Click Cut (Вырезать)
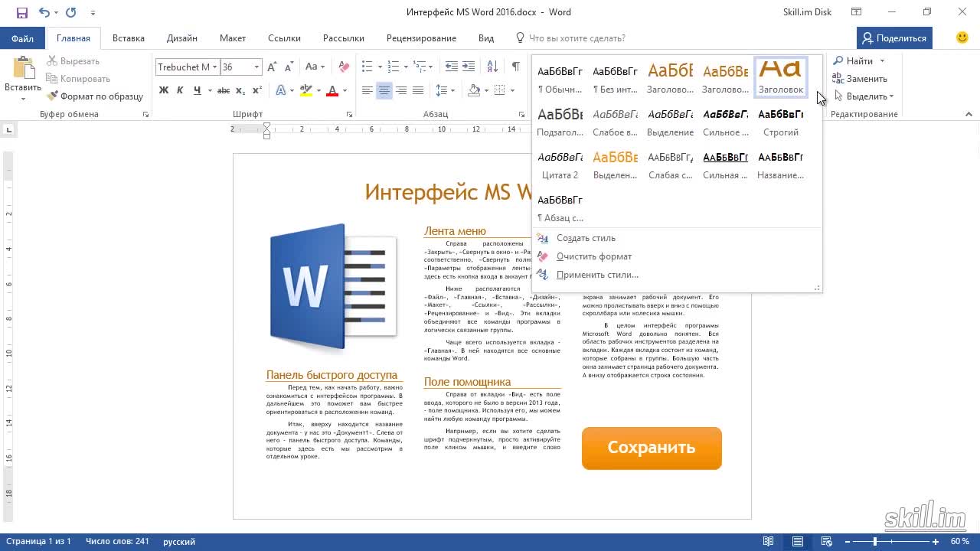980x551 pixels. point(73,61)
